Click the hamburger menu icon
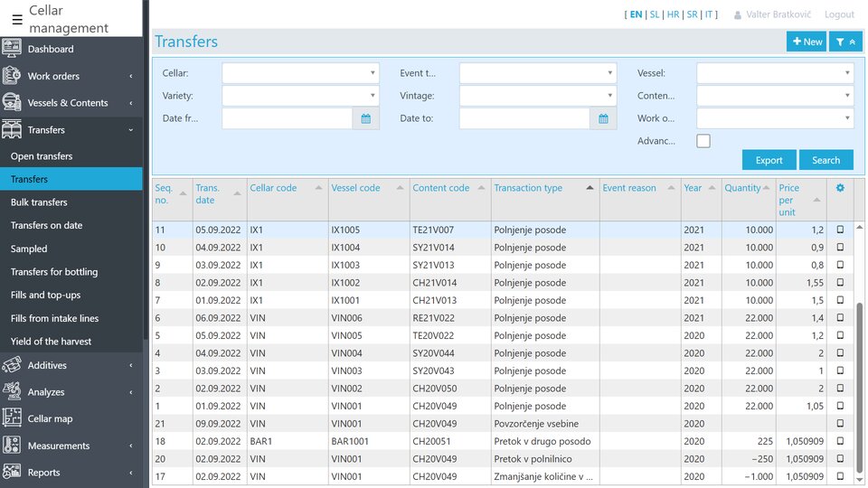The width and height of the screenshot is (868, 488). click(17, 19)
